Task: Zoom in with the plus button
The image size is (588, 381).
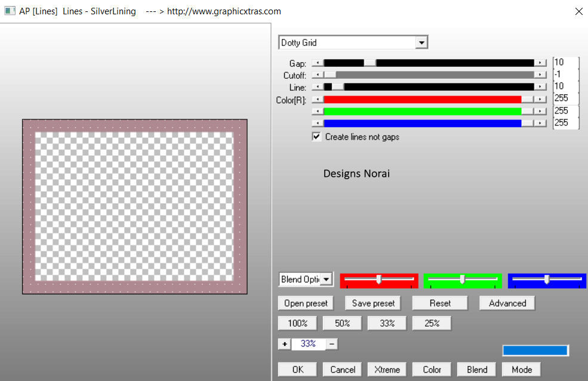Action: tap(285, 344)
